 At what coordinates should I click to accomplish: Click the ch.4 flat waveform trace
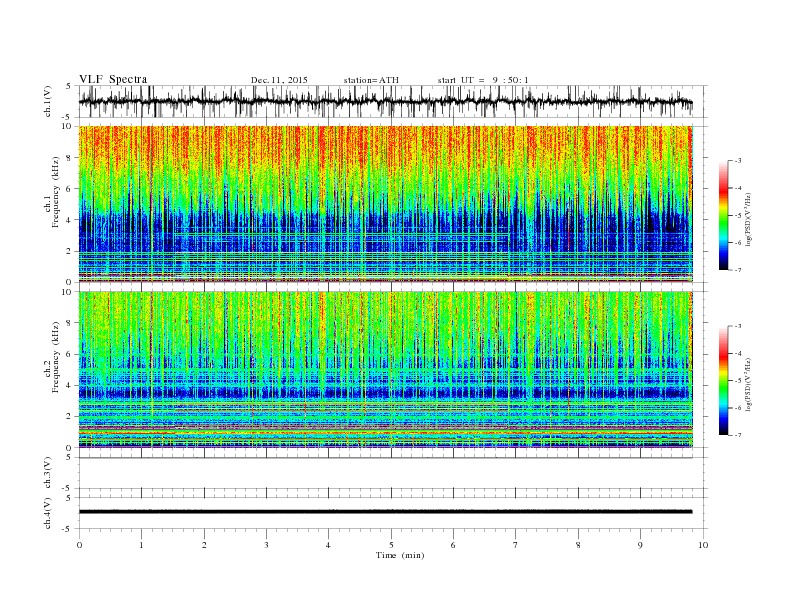click(385, 512)
